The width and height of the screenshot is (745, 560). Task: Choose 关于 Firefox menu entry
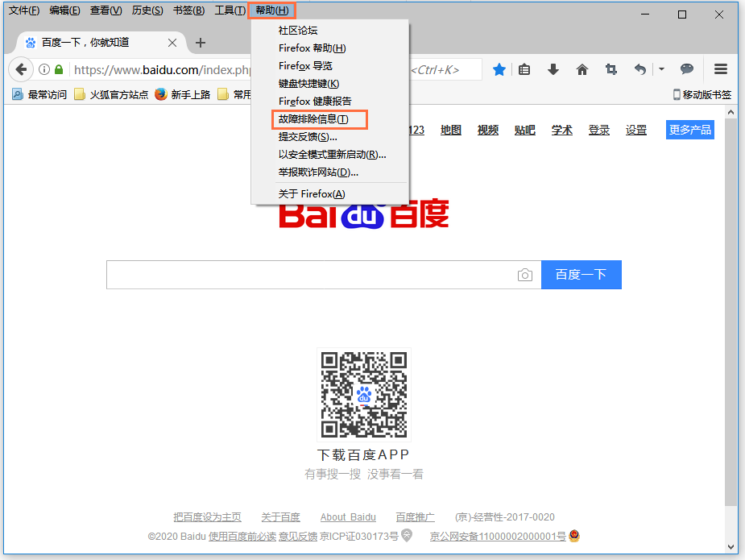click(x=312, y=194)
